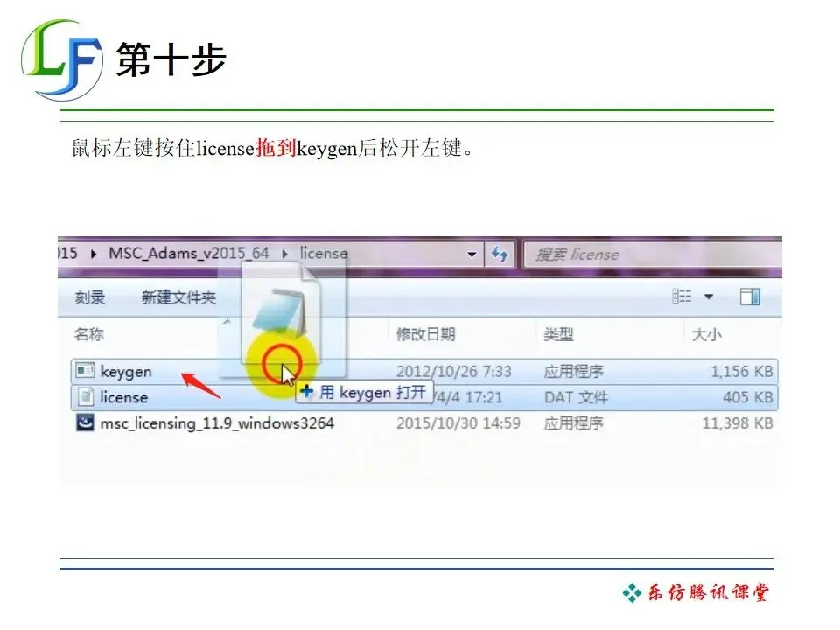The height and width of the screenshot is (630, 840).
Task: Click the MSC_Adams_v2015_64 breadcrumb folder
Action: (x=189, y=253)
